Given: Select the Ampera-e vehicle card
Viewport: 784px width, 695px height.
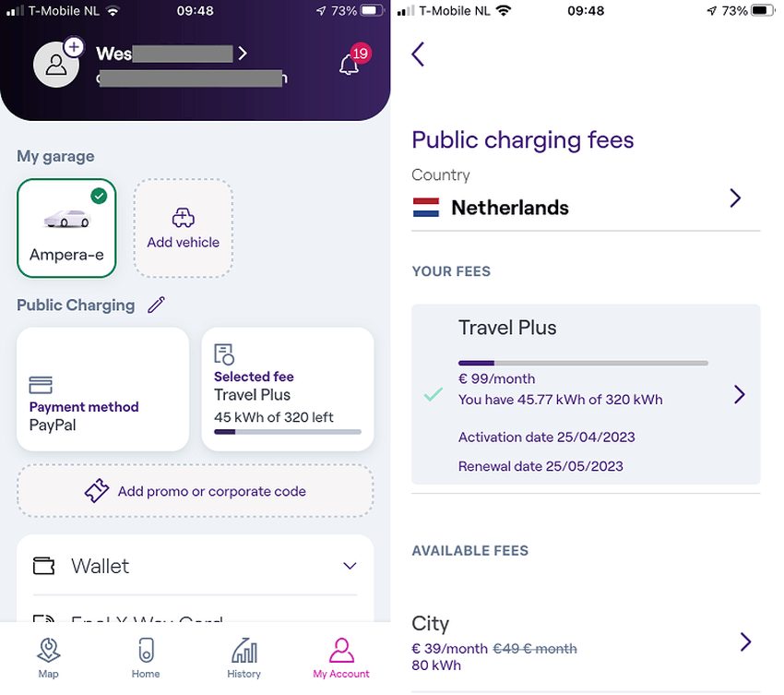Looking at the screenshot, I should [x=66, y=228].
